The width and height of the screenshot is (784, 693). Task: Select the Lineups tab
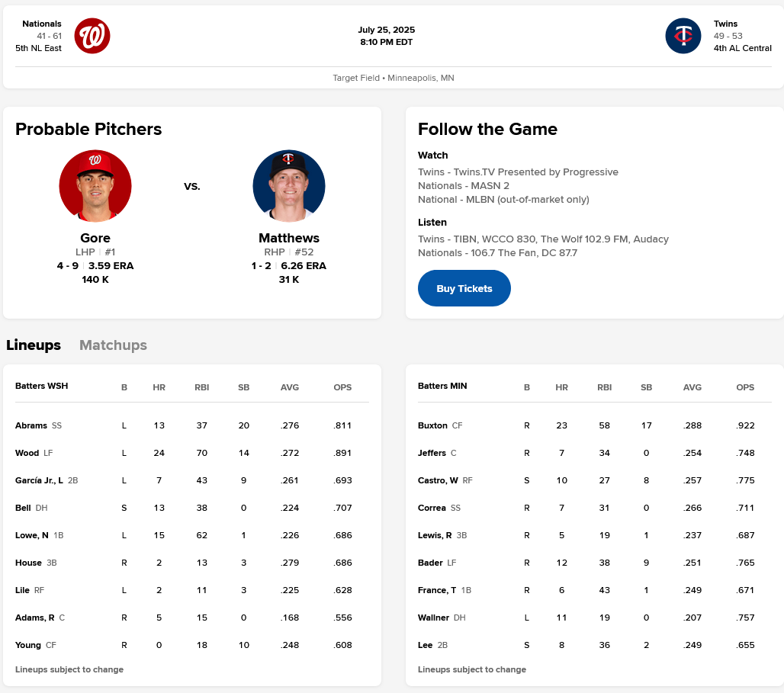point(34,345)
